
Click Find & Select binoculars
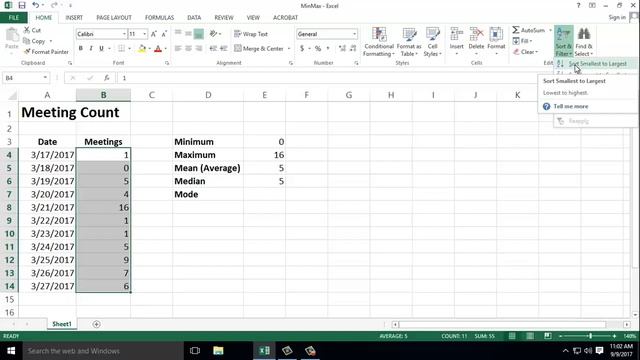tap(584, 42)
